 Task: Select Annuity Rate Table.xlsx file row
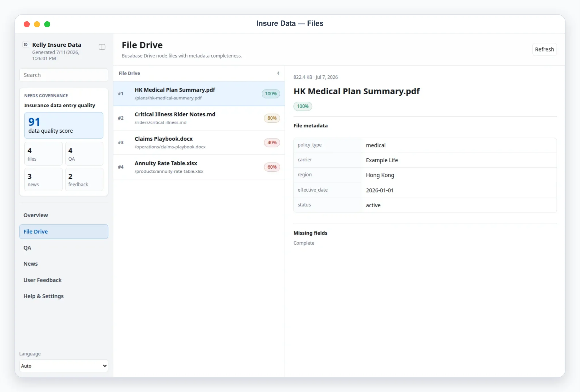point(199,167)
